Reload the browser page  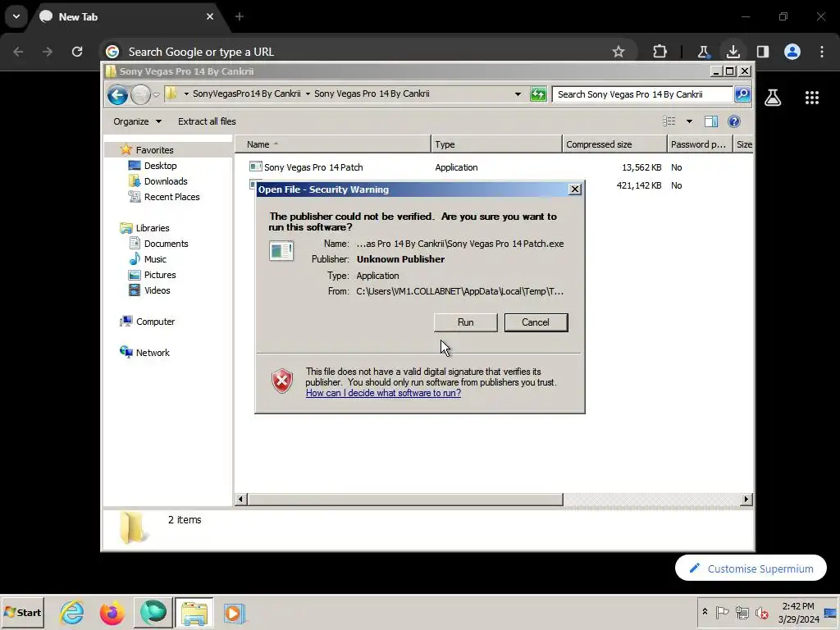(77, 52)
